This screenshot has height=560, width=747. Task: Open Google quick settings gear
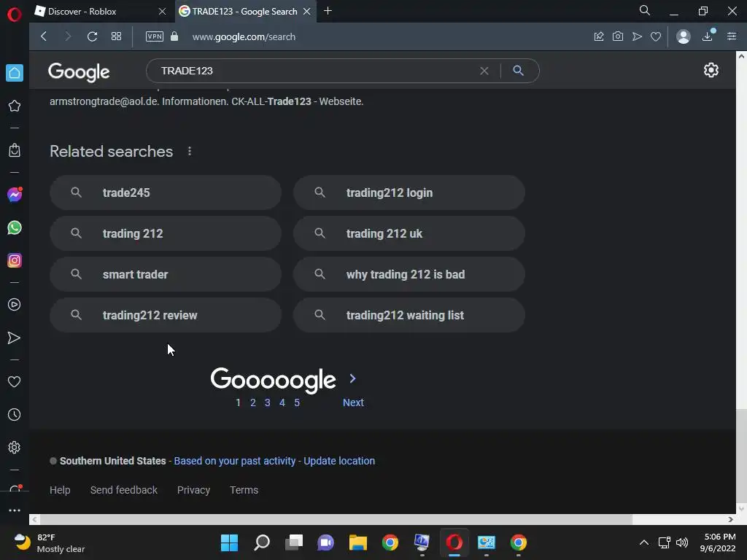pos(711,71)
